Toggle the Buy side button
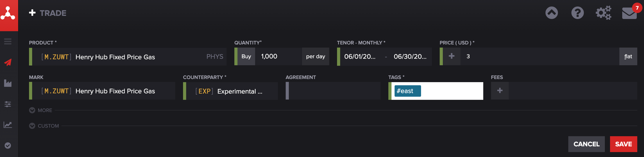 (x=246, y=57)
